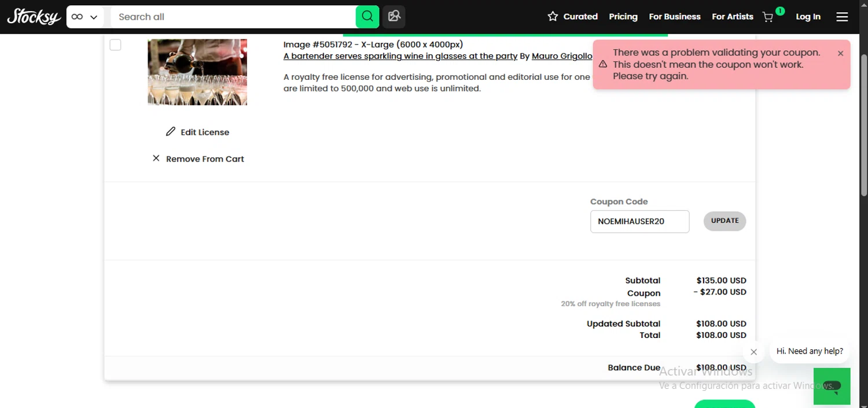The width and height of the screenshot is (868, 408).
Task: Open the green chat widget button
Action: click(x=832, y=386)
